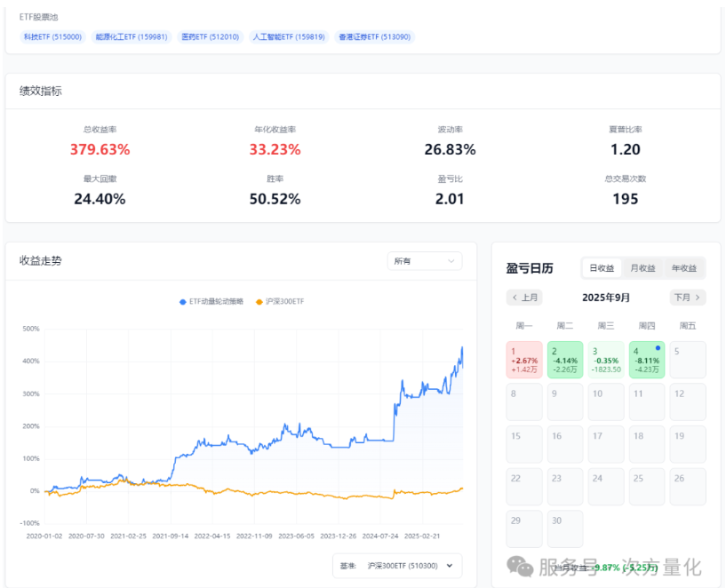Click the blue dot marker on day 4
The height and width of the screenshot is (588, 726).
pos(657,348)
